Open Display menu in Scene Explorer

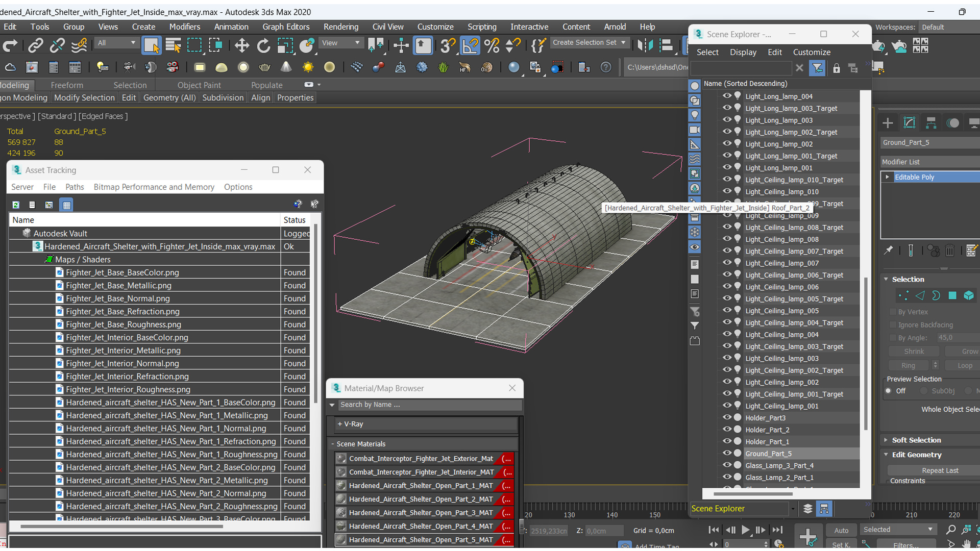point(743,52)
